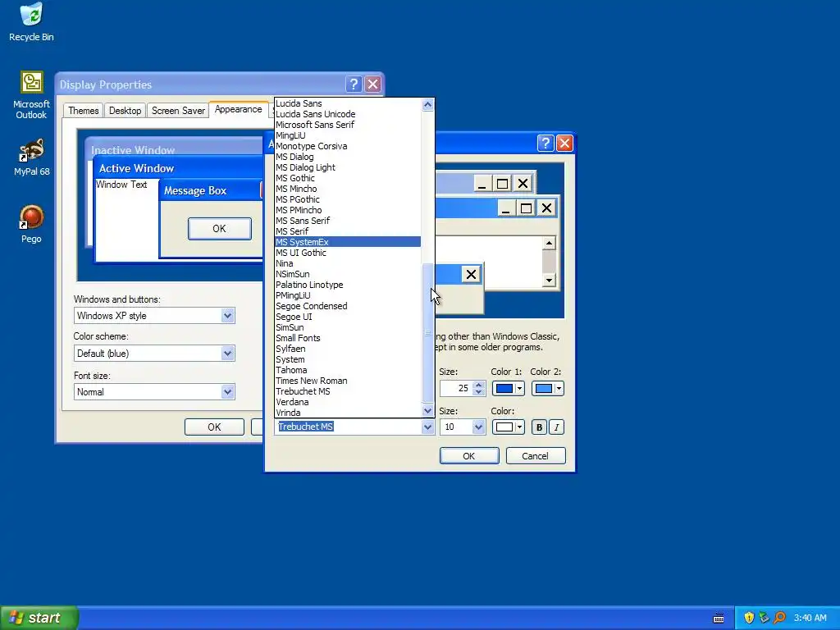Open the Font size dropdown
The width and height of the screenshot is (840, 630).
click(x=228, y=391)
